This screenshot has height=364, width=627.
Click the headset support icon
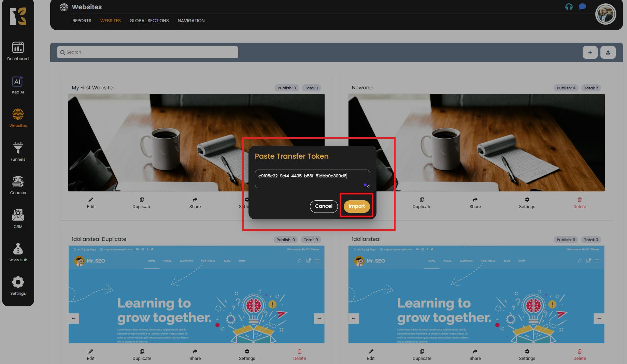pyautogui.click(x=569, y=7)
